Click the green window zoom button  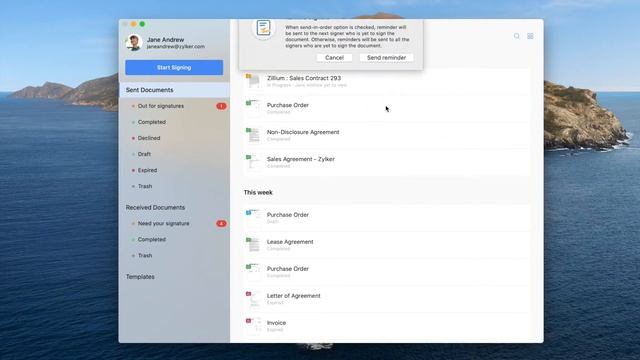click(x=142, y=24)
